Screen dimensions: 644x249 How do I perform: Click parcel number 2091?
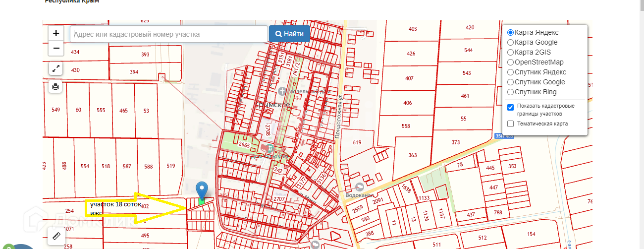tap(378, 201)
